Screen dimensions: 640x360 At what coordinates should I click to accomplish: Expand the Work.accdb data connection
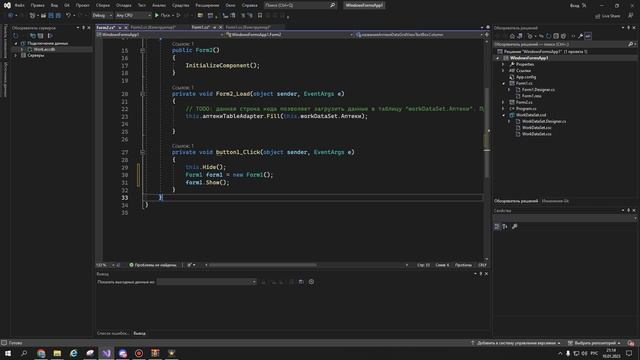pos(22,49)
